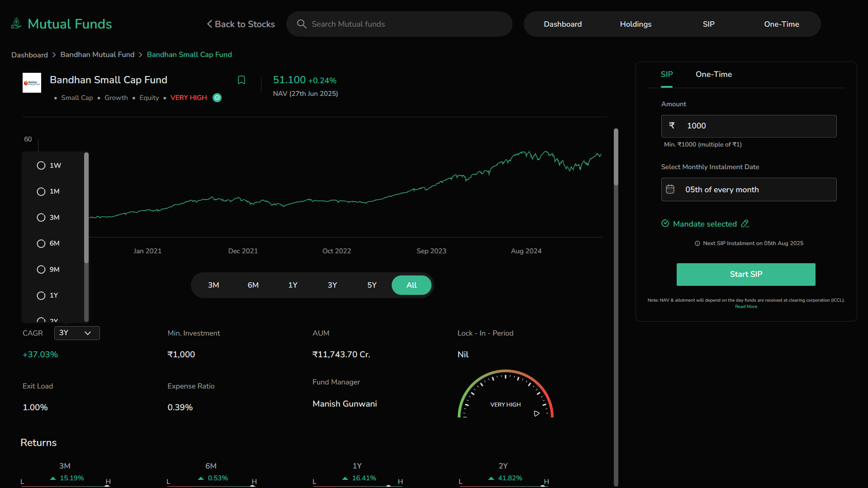Click the riskometer gauge needle
Image resolution: width=868 pixels, height=488 pixels.
[x=536, y=413]
